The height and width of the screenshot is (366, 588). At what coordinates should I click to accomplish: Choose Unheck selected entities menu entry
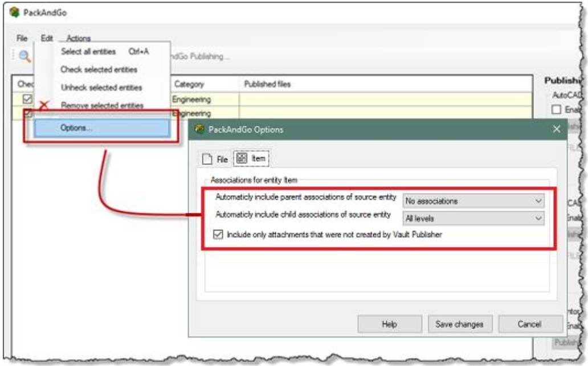point(101,88)
